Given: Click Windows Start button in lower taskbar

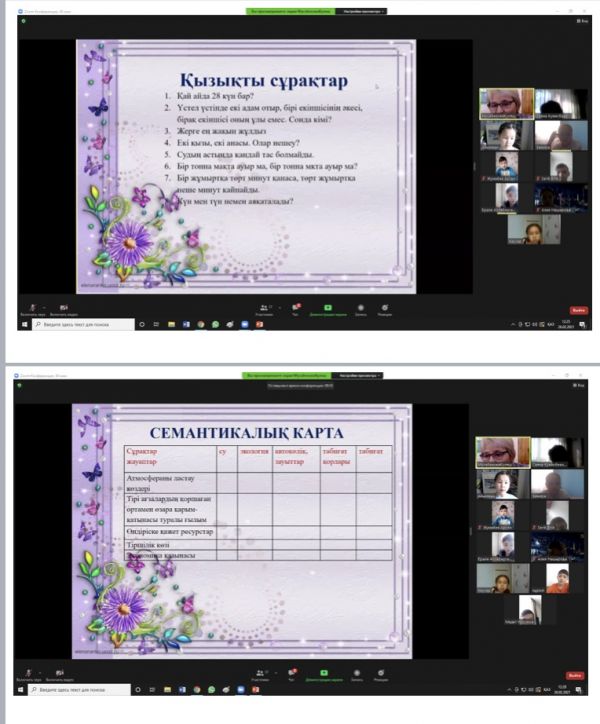Looking at the screenshot, I should 23,689.
